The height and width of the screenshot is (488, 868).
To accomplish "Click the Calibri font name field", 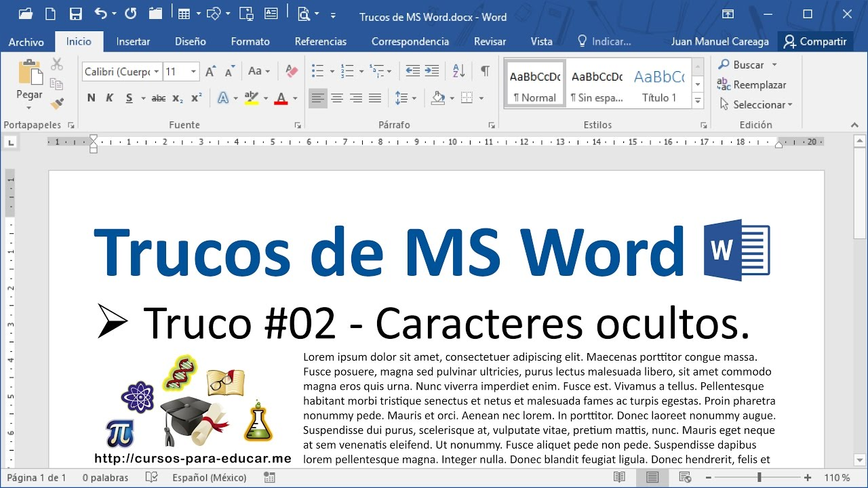I will tap(117, 71).
